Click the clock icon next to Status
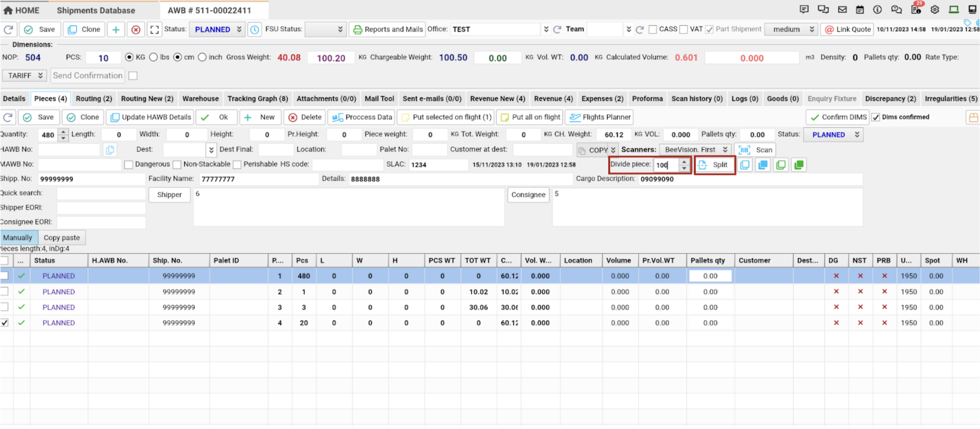Viewport: 980px width, 429px height. coord(254,30)
